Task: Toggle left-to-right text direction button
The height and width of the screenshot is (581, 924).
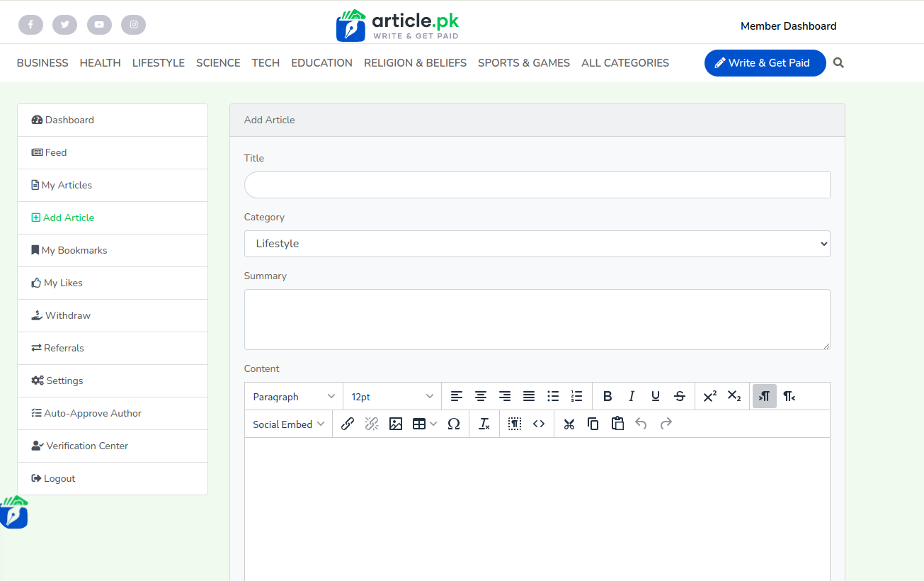Action: pos(765,397)
